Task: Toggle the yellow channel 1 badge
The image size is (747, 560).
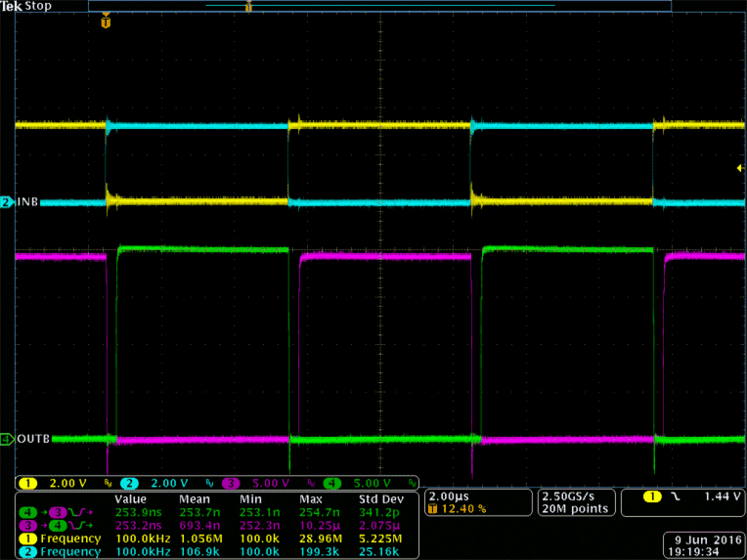Action: [28, 484]
